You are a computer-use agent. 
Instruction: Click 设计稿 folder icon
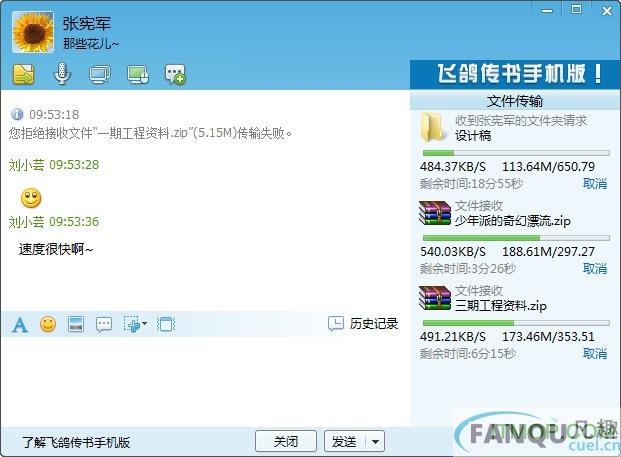click(432, 127)
